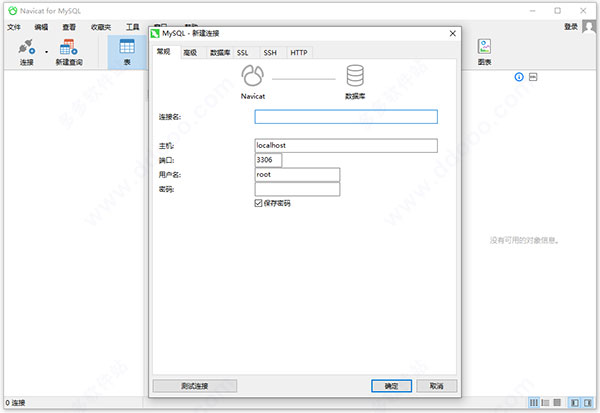Click the DDL icon beside the info icon

[x=533, y=77]
